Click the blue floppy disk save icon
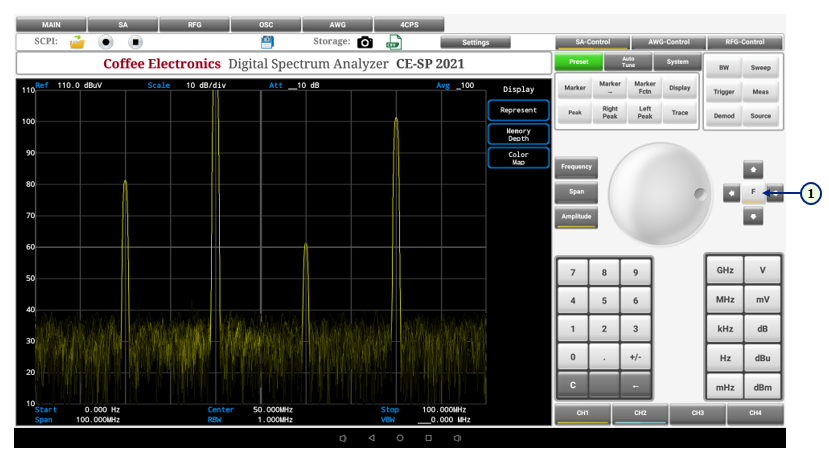This screenshot has width=829, height=462. [x=267, y=42]
